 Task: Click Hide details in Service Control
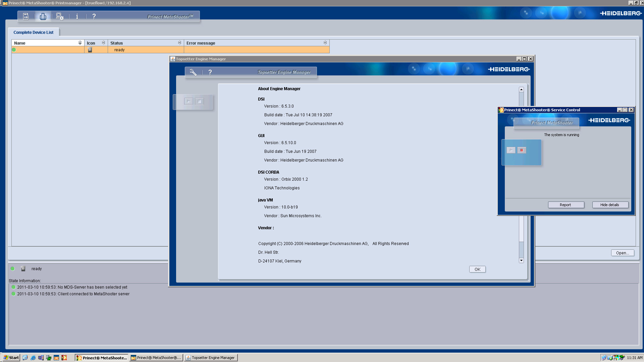[x=610, y=205]
